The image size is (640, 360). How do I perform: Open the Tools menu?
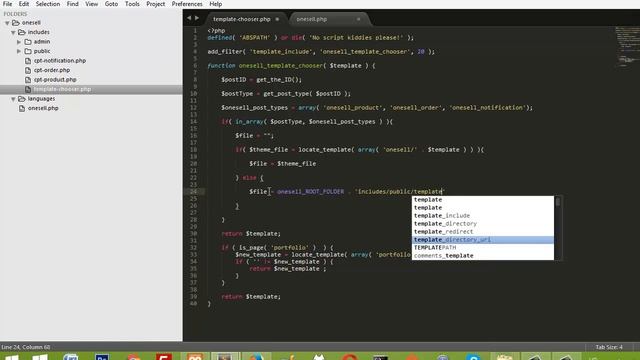pyautogui.click(x=132, y=4)
